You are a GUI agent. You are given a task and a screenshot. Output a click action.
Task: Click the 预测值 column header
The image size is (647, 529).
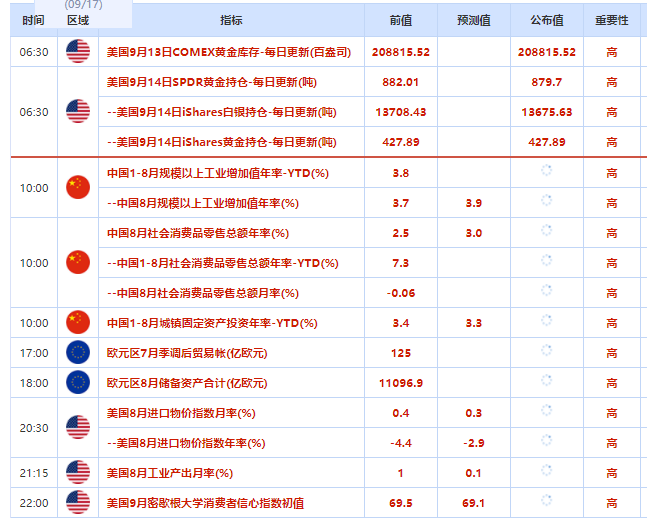click(x=474, y=20)
